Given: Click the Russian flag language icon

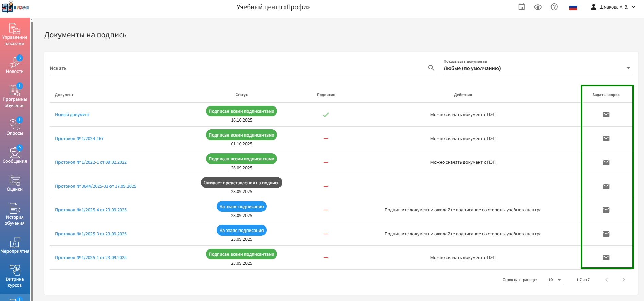Looking at the screenshot, I should coord(573,7).
